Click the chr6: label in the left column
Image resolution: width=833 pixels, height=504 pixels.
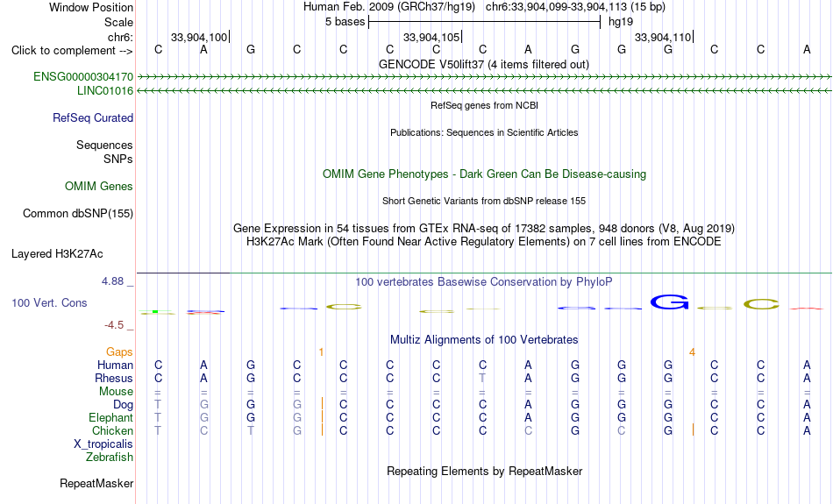coord(121,37)
